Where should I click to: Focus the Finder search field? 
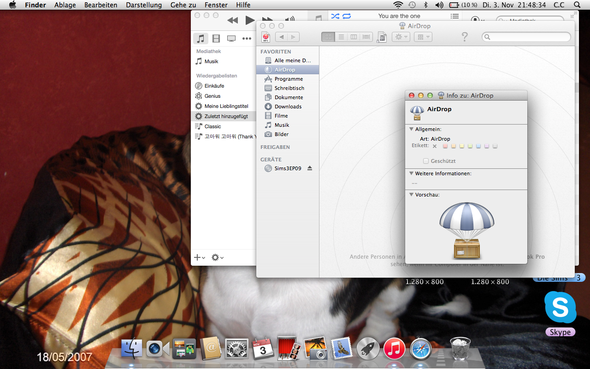(526, 37)
